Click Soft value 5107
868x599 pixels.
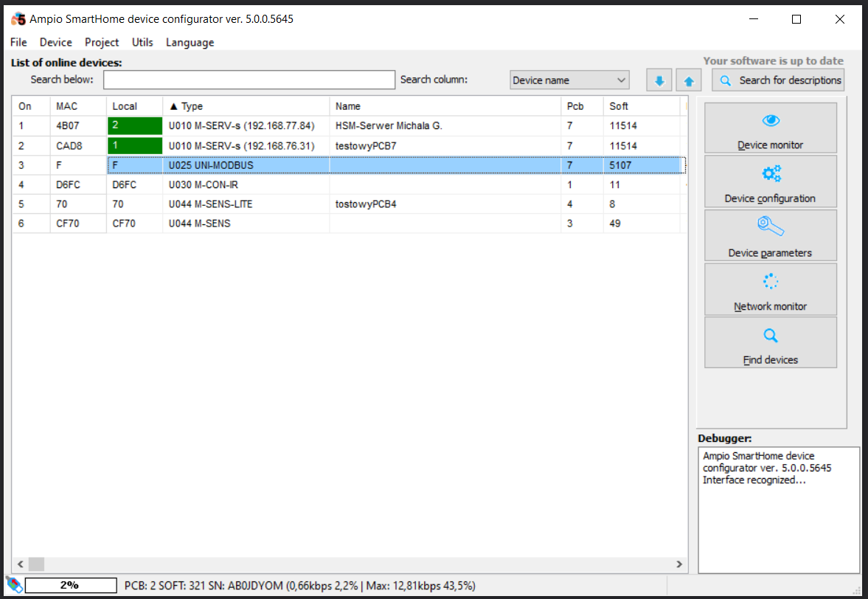pyautogui.click(x=620, y=165)
